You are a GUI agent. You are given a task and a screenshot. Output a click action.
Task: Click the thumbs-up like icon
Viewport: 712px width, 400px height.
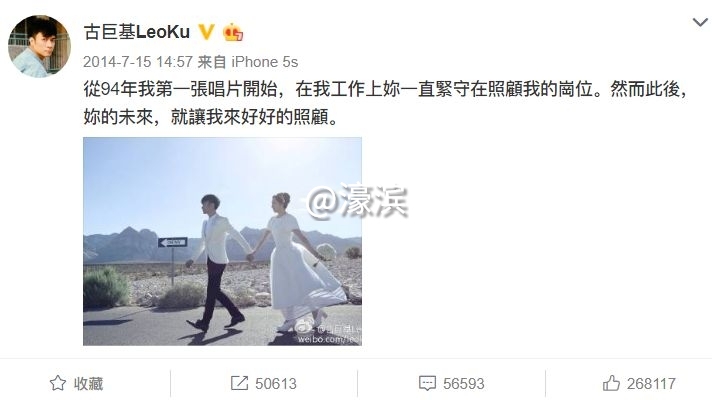pyautogui.click(x=611, y=383)
